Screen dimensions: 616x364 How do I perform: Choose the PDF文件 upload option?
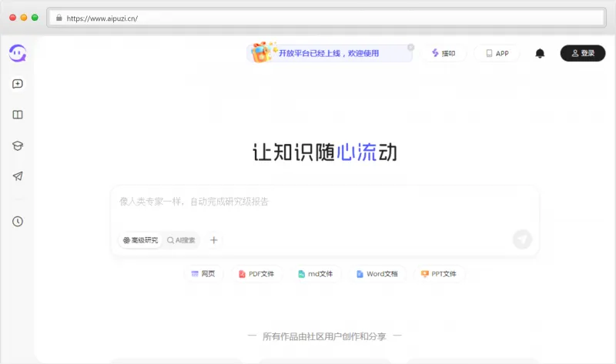256,274
